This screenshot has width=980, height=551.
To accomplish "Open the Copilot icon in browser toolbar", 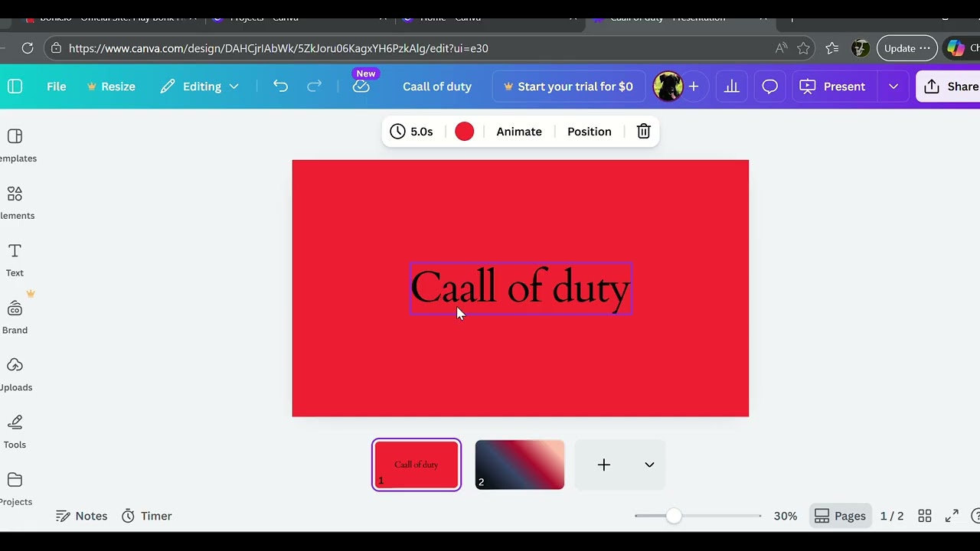I will [x=955, y=48].
